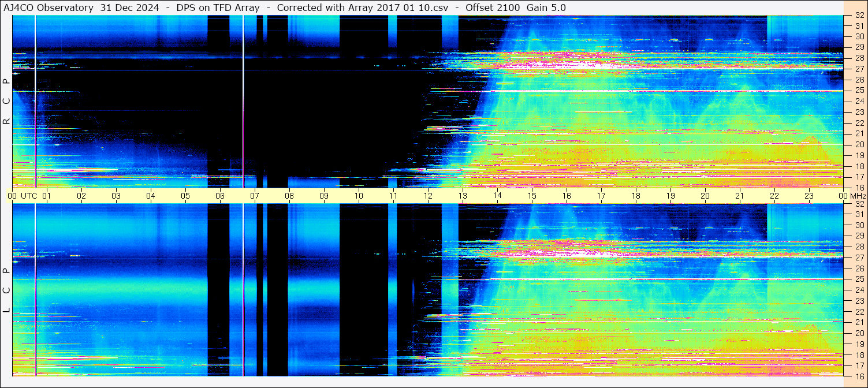
Task: Click the 19 MHz label in LCP panel
Action: (859, 344)
